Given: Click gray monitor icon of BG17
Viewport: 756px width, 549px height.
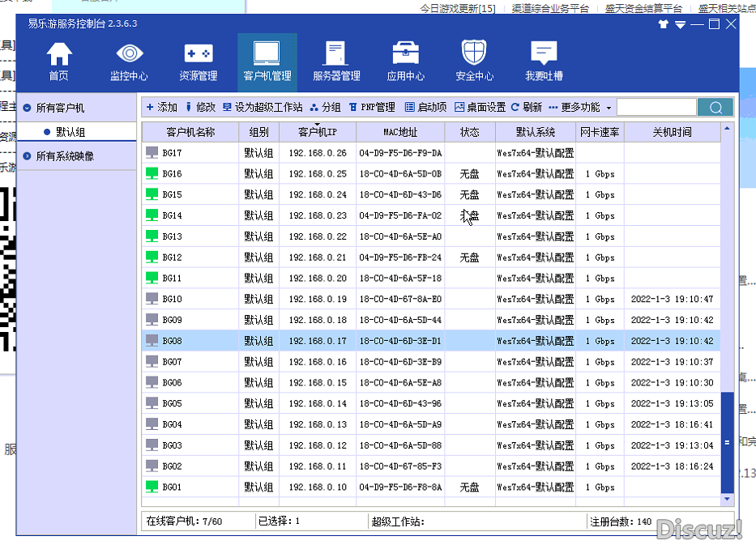Looking at the screenshot, I should pos(152,153).
